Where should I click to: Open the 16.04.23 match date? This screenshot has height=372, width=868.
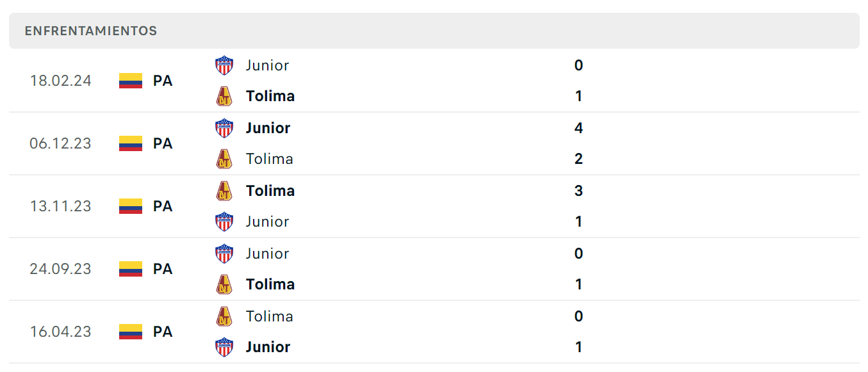[x=60, y=332]
